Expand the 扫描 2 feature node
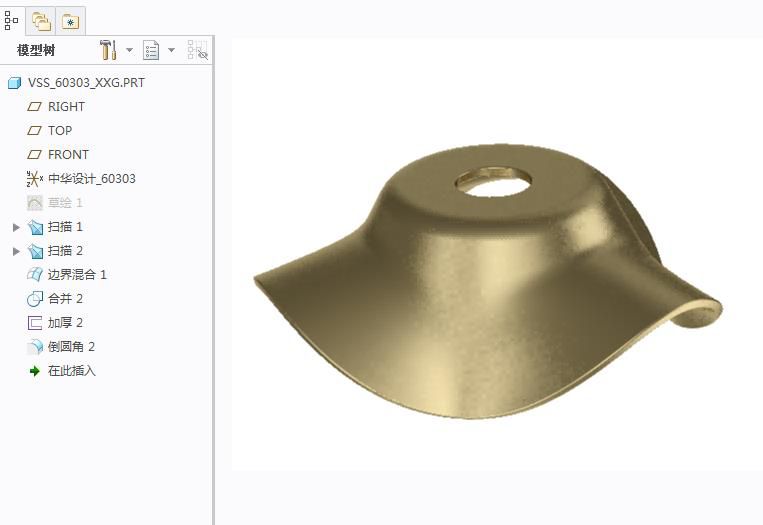The height and width of the screenshot is (525, 763). 16,251
